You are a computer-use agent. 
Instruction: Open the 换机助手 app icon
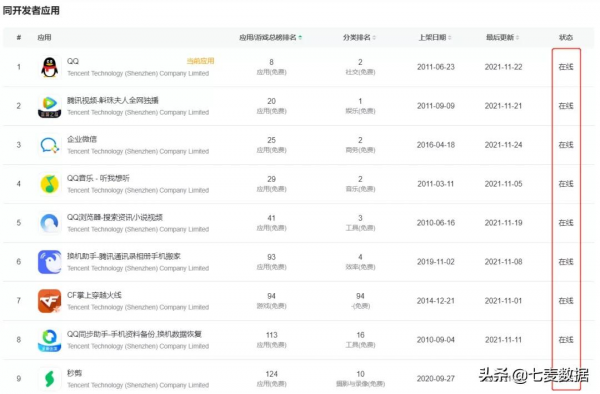click(x=49, y=262)
